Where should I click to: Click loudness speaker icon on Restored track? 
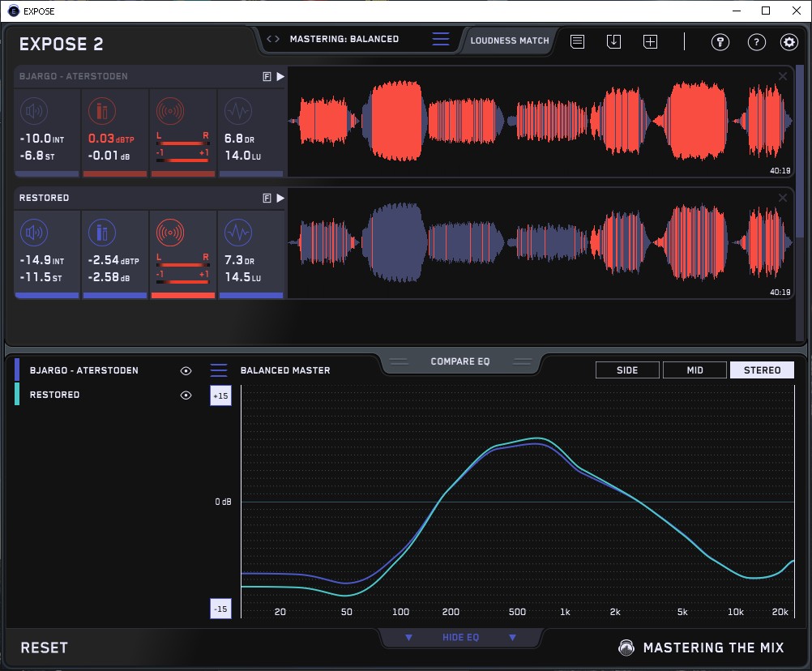click(x=34, y=233)
